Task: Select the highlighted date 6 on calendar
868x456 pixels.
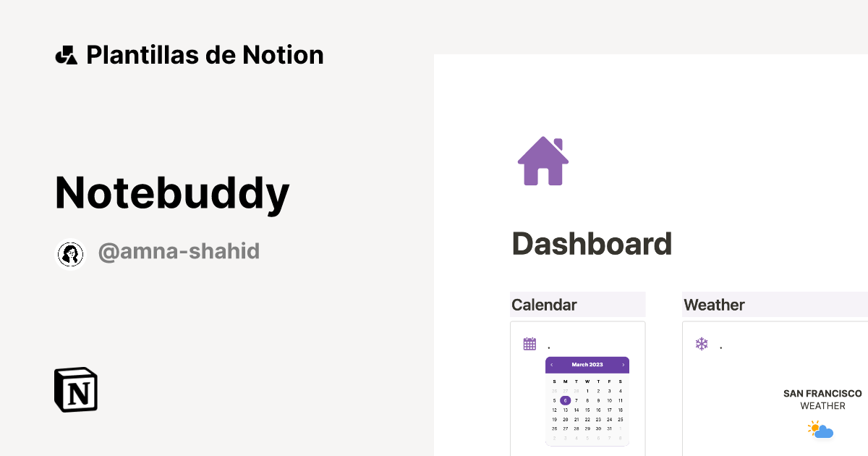Action: click(565, 400)
